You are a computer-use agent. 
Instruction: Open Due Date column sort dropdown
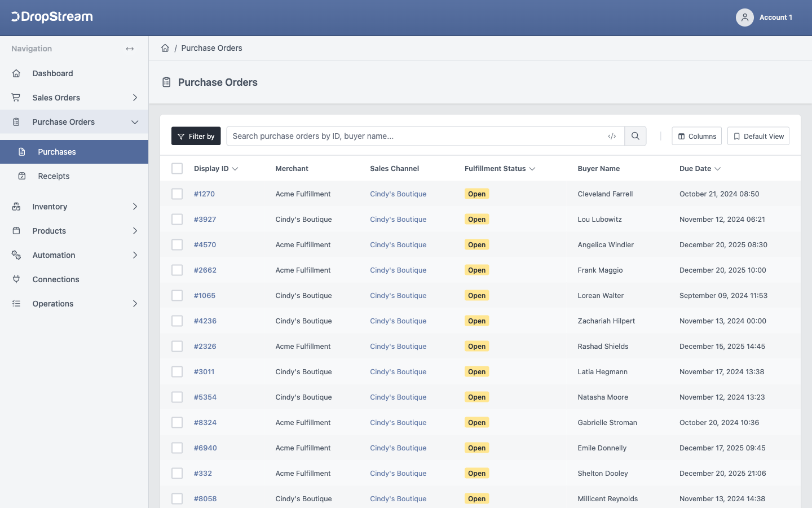[x=717, y=169]
